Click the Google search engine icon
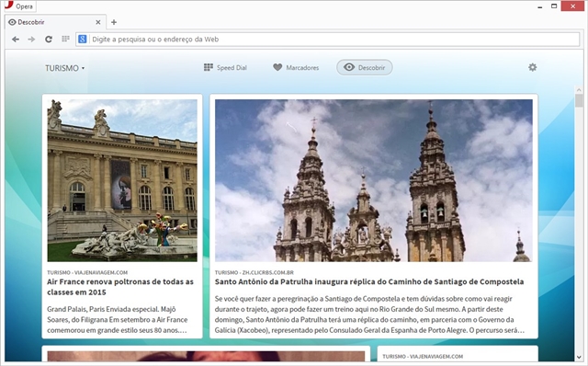The height and width of the screenshot is (366, 588). coord(83,39)
